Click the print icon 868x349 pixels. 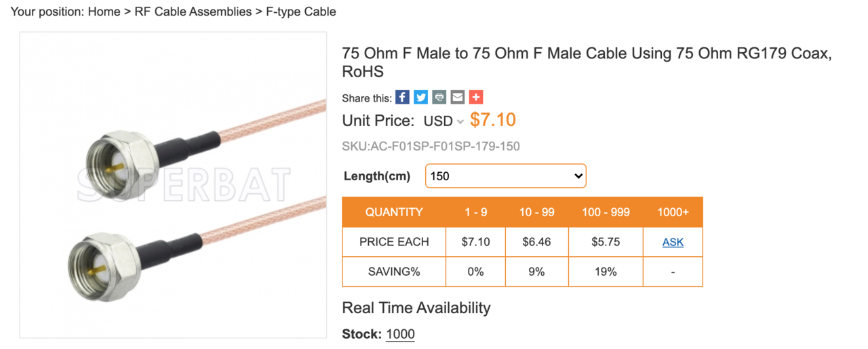439,98
